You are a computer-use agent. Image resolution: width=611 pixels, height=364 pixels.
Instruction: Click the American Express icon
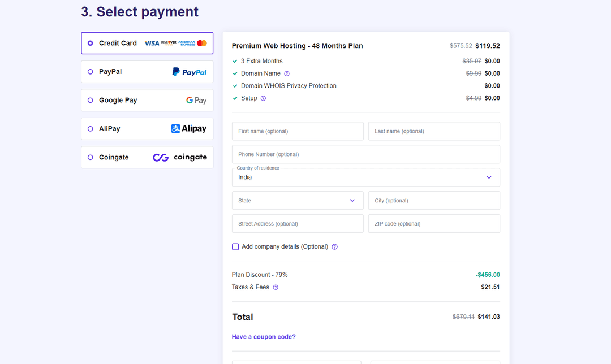point(187,43)
